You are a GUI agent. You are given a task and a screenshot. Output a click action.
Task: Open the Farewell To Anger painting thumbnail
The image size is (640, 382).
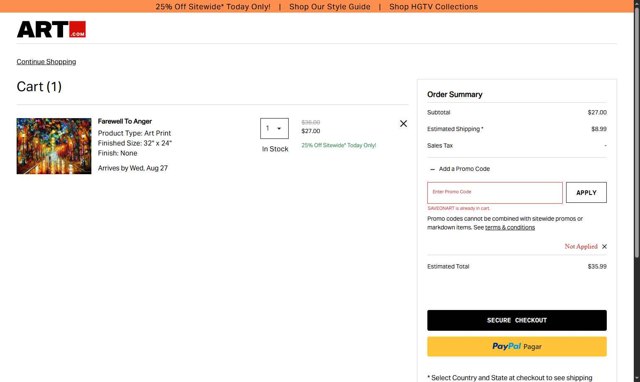[x=54, y=146]
